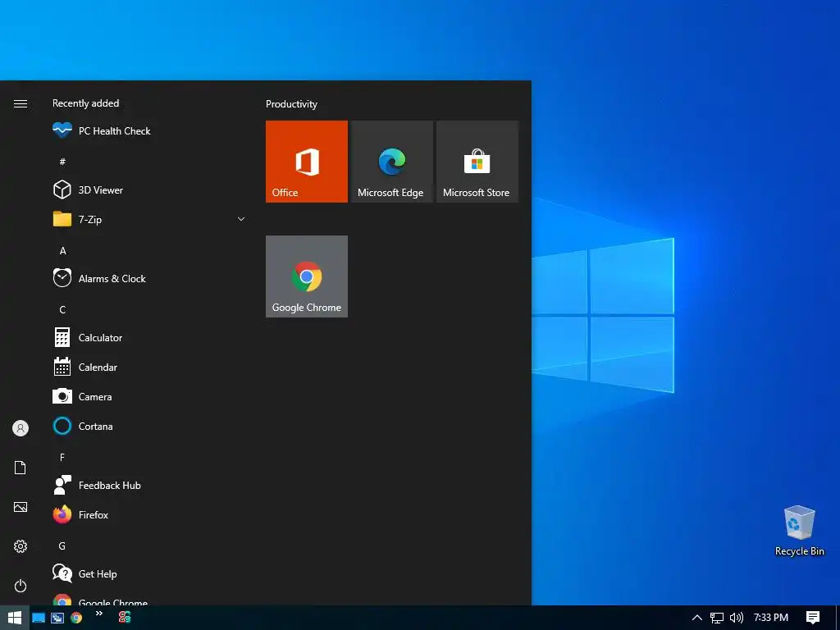Click the 'A' letter header
Viewport: 840px width, 630px height.
[62, 251]
